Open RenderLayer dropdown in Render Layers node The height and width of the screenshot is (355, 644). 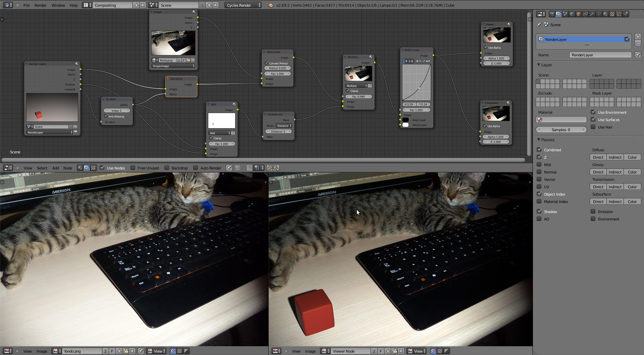tap(50, 133)
